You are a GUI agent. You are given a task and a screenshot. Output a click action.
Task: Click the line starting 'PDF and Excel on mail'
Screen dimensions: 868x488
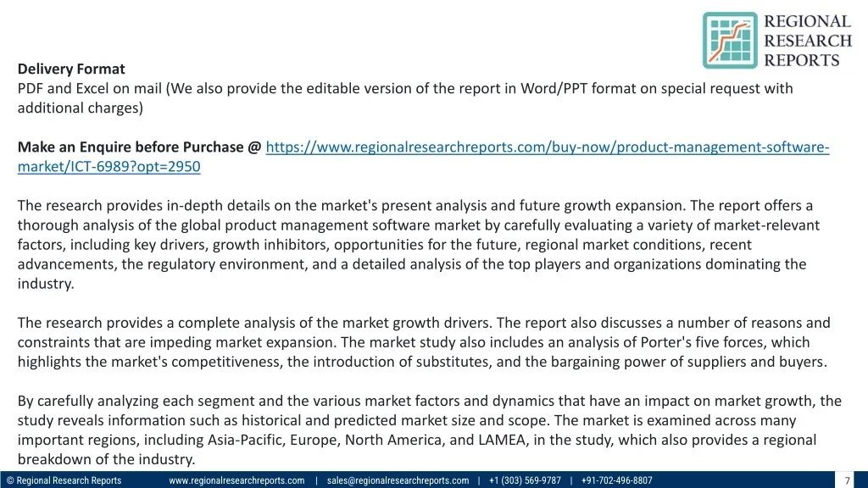coord(405,88)
